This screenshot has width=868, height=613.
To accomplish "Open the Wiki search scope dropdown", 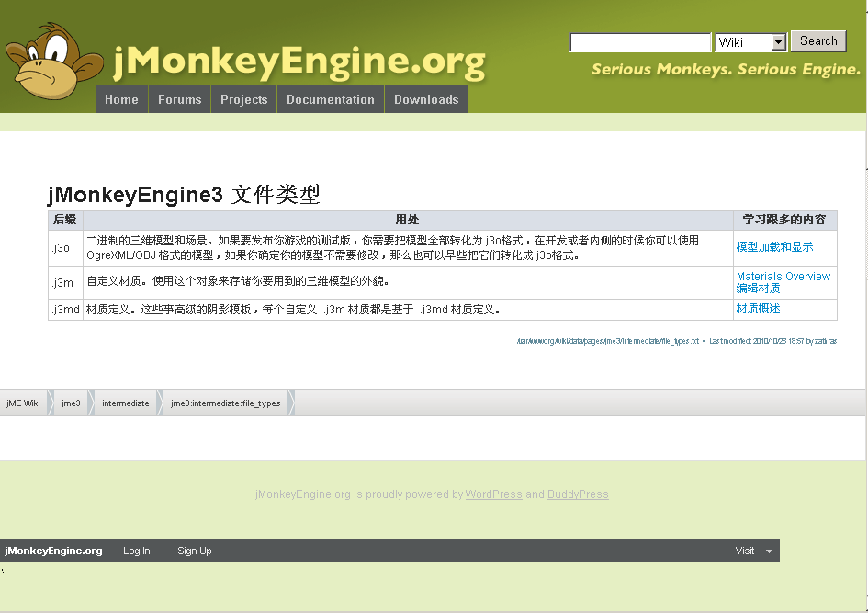I will pos(751,42).
